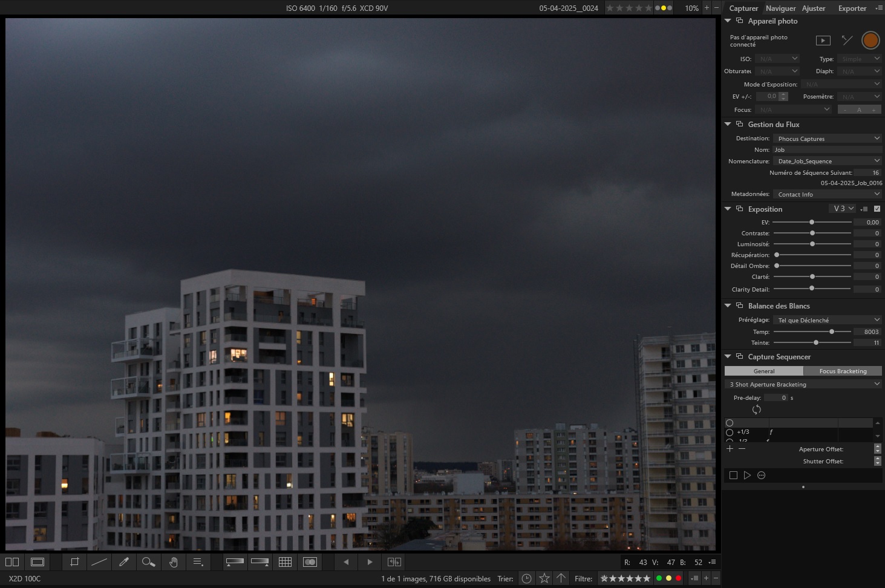Start the capture sequence play button
Screen dimensions: 885x588
pyautogui.click(x=747, y=475)
